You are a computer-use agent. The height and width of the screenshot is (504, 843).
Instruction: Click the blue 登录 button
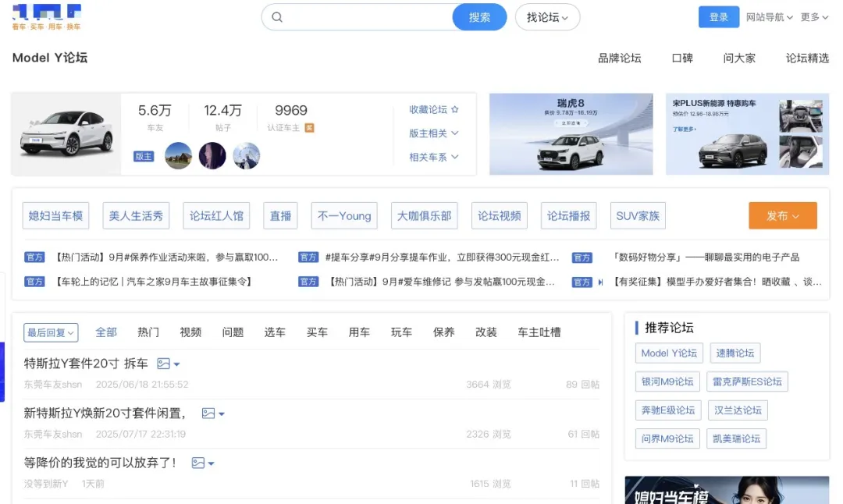(718, 17)
